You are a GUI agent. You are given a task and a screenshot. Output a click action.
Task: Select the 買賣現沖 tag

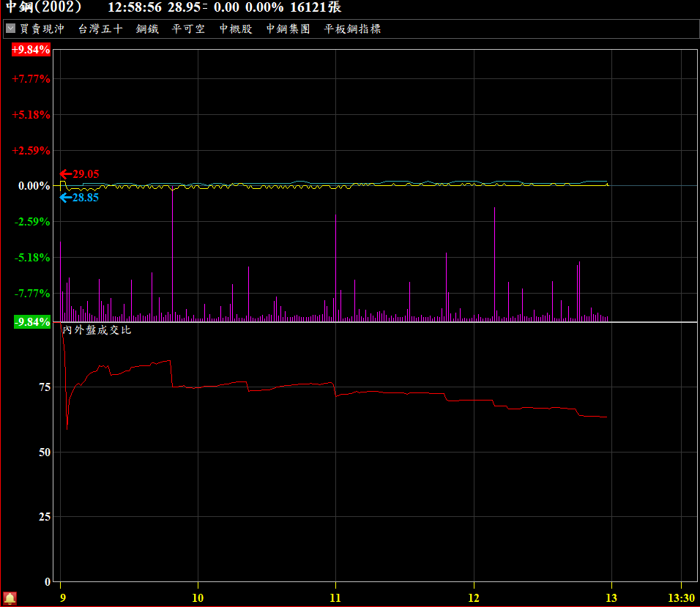(x=42, y=29)
